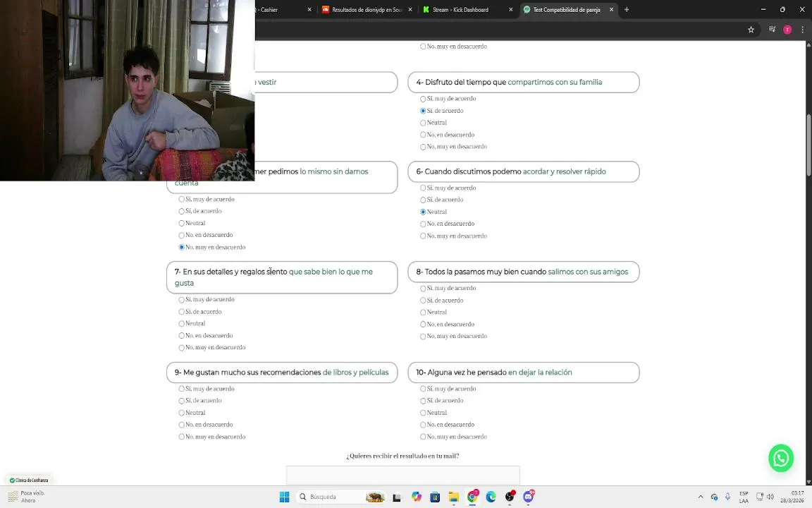
Task: Show hidden system tray icons
Action: [701, 497]
